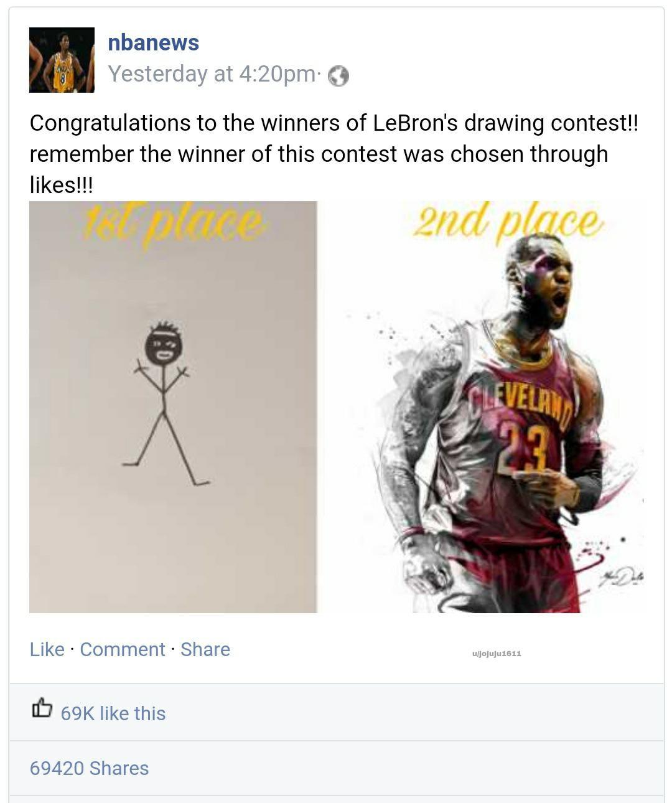672x803 pixels.
Task: Unlike the post by clicking Like again
Action: click(47, 649)
